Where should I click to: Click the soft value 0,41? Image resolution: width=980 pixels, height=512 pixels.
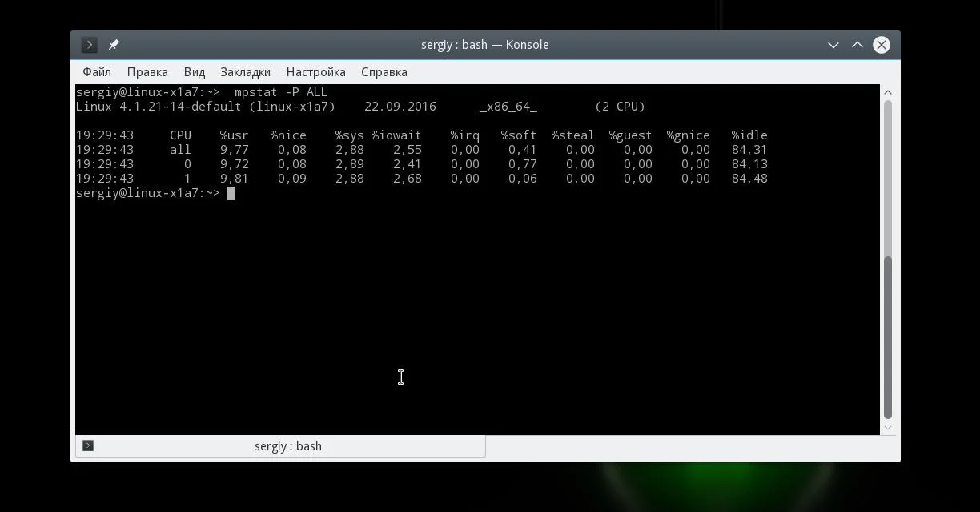523,150
